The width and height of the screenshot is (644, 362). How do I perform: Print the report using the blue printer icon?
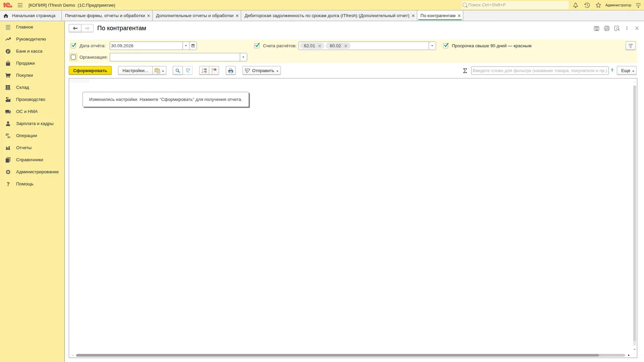tap(231, 71)
